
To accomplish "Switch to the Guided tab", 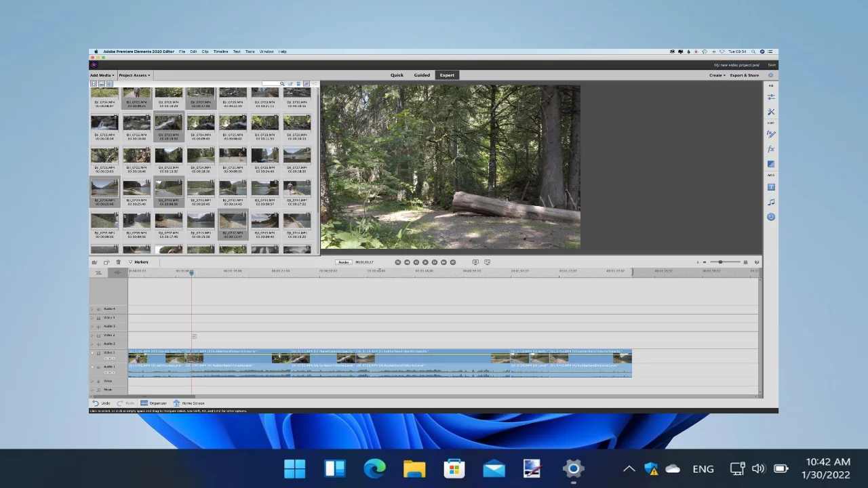I will click(x=422, y=75).
